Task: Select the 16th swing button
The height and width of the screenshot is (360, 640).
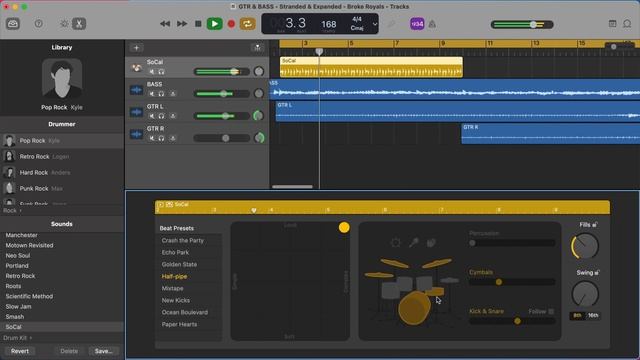Action: [593, 316]
